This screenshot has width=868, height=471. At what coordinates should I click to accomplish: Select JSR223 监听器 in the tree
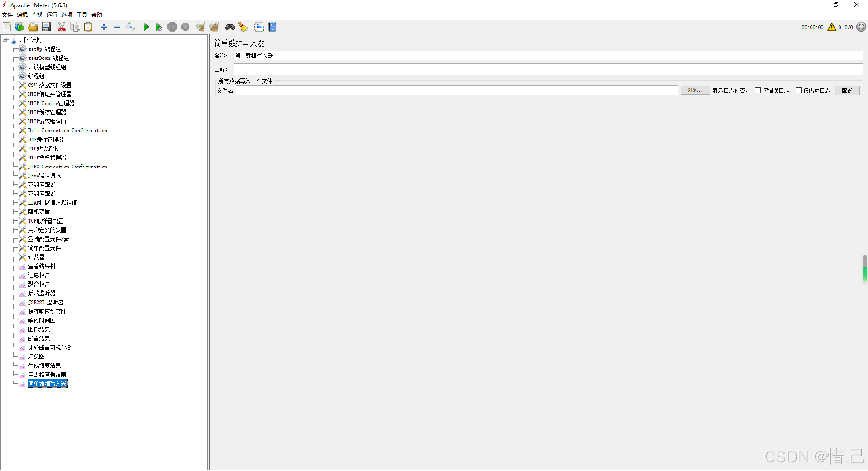46,302
